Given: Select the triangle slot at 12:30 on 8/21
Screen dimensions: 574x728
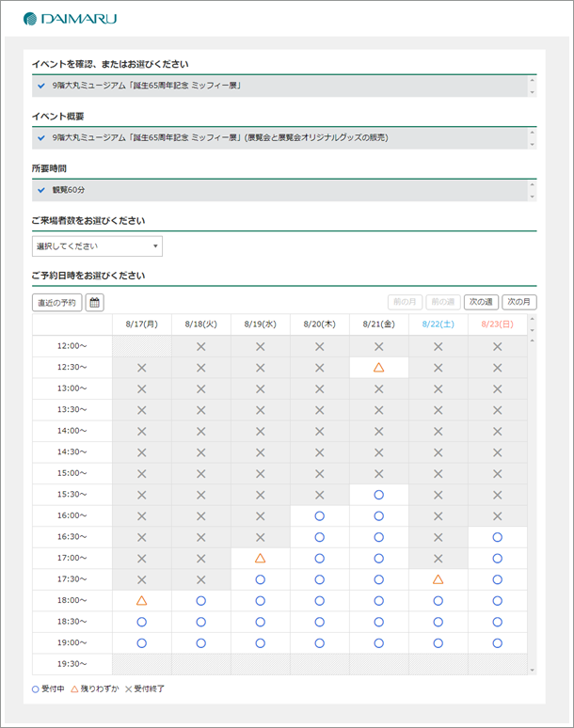Looking at the screenshot, I should (x=378, y=368).
